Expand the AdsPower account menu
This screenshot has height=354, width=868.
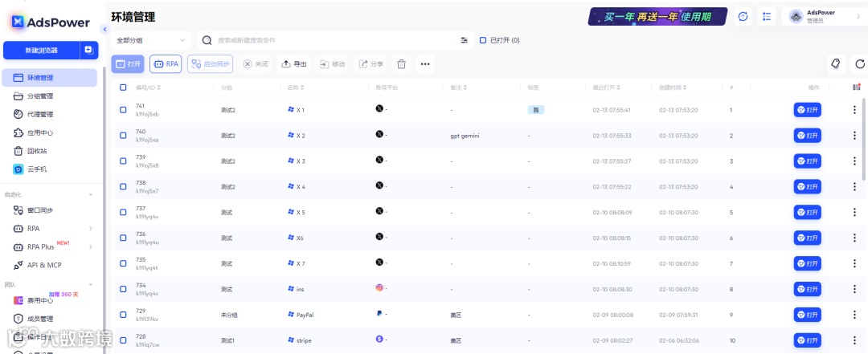click(823, 17)
